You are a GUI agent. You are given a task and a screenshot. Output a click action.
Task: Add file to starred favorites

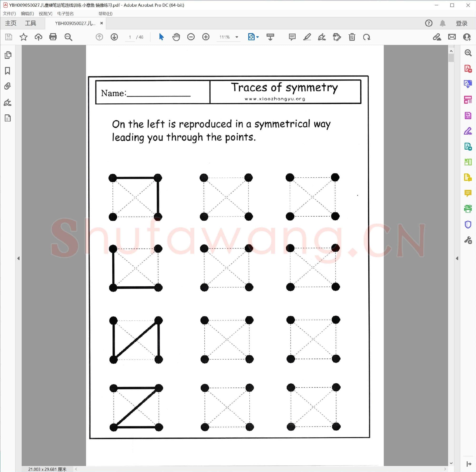23,37
